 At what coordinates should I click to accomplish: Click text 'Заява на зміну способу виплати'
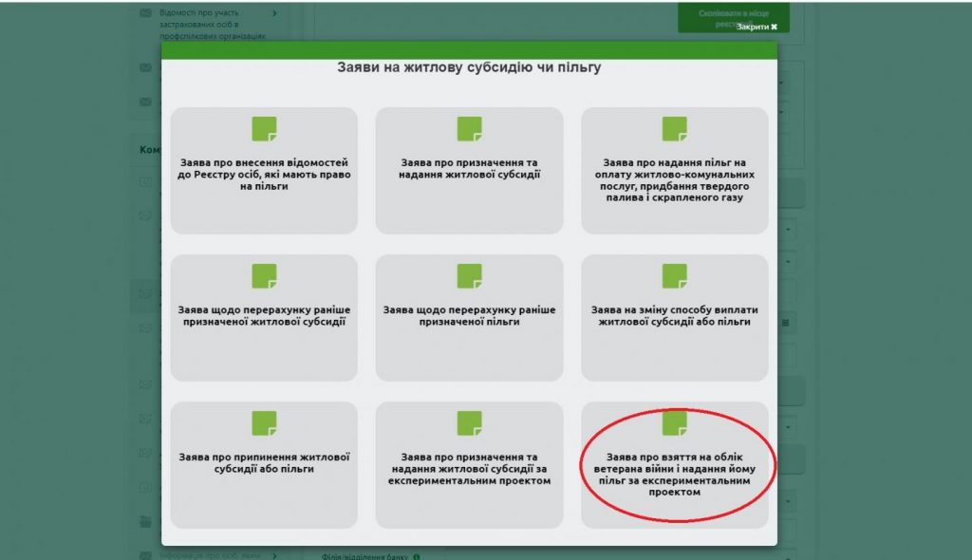(x=674, y=315)
